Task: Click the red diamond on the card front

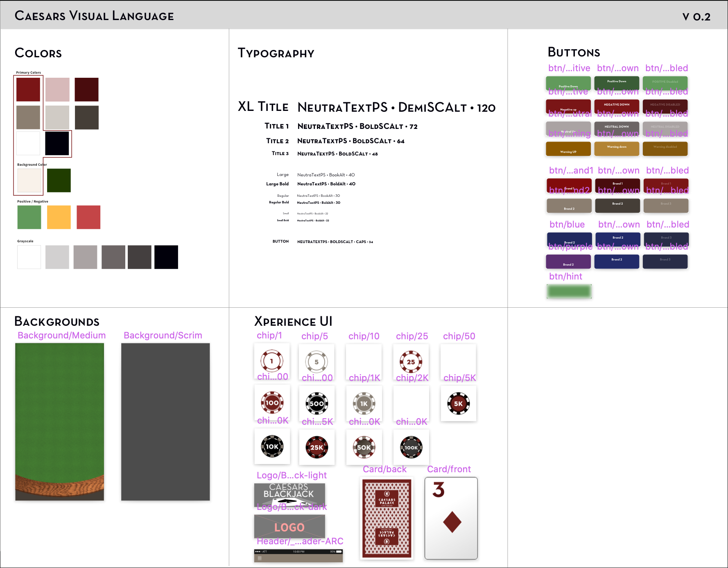Action: point(452,522)
